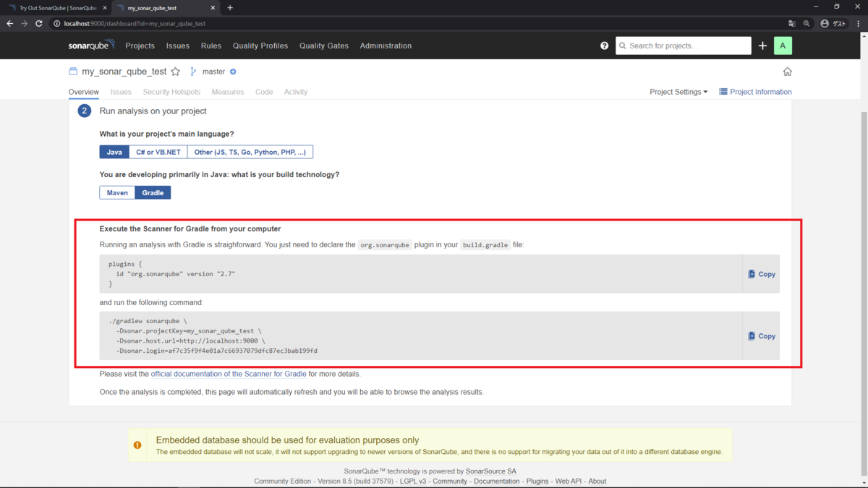Go back with the browser back arrow
The width and height of the screenshot is (868, 488).
click(9, 24)
